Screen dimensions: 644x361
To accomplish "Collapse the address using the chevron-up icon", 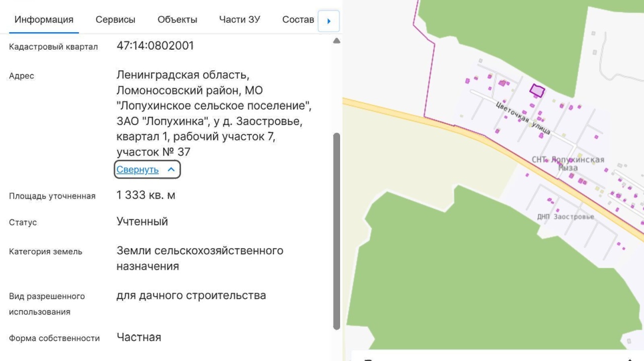I will [x=171, y=170].
